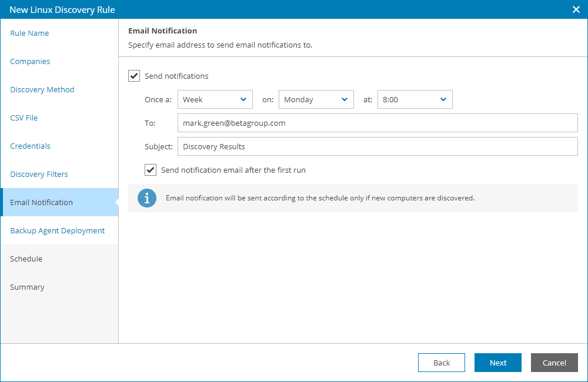Open the Credentials step
Viewport: 588px width, 382px height.
(x=30, y=146)
